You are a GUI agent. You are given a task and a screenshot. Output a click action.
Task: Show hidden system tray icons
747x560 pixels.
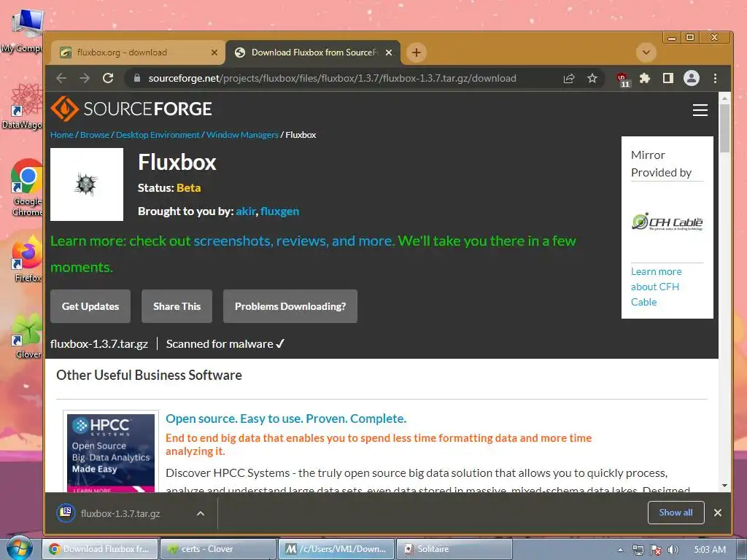[x=620, y=550]
